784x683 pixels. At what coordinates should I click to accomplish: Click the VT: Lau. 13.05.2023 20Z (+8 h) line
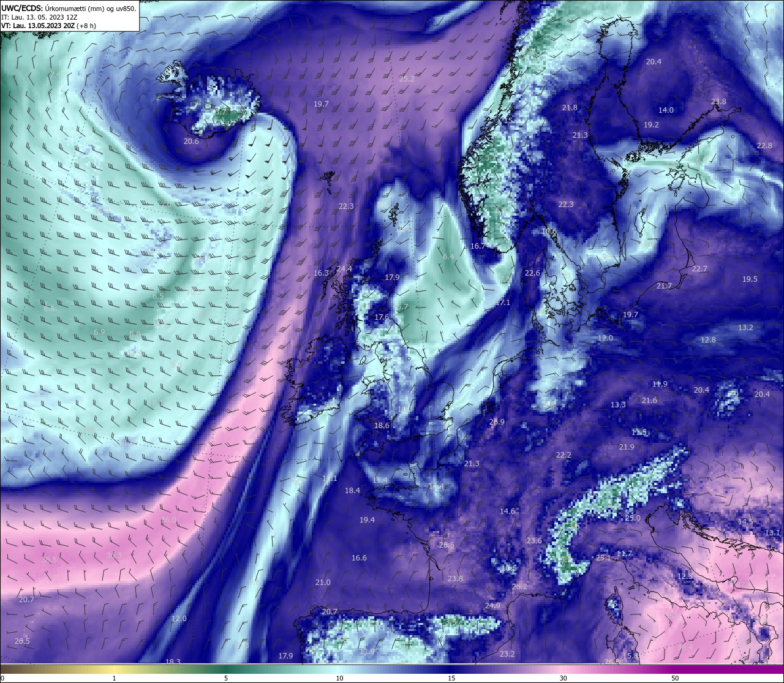(x=48, y=26)
